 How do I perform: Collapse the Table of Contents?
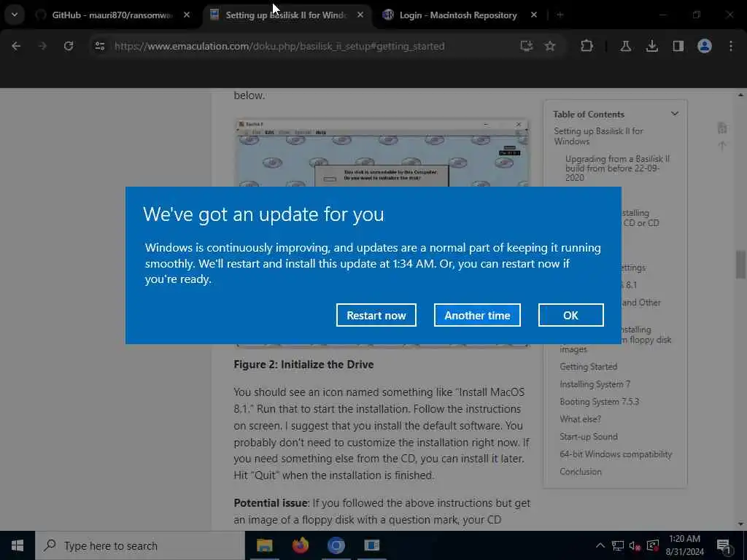(675, 114)
